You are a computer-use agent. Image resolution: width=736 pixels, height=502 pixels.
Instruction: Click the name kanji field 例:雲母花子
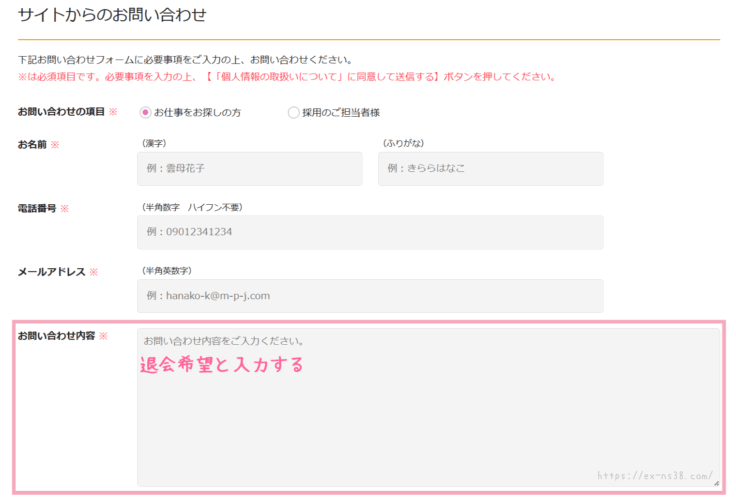(250, 169)
